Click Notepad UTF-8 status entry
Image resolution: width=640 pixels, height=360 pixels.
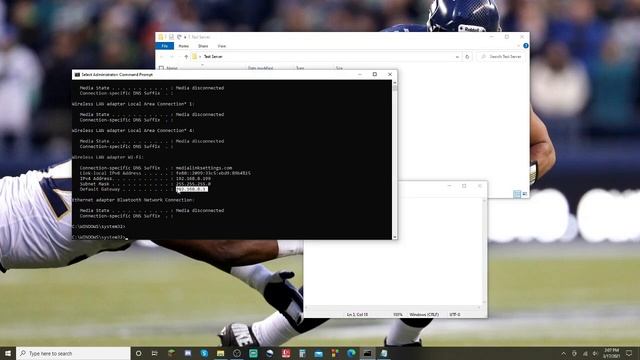[x=455, y=315]
